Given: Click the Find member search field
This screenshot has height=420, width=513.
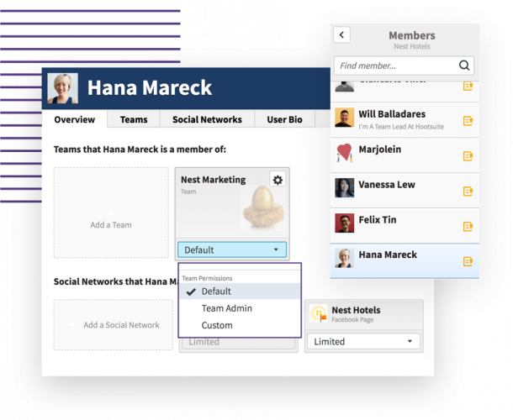Looking at the screenshot, I should tap(404, 66).
